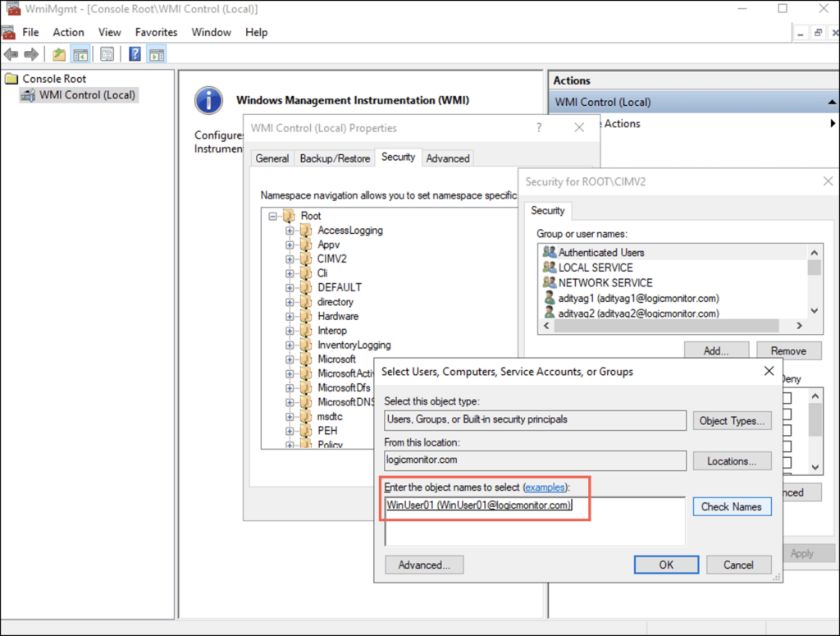
Task: Switch to the Backup/Restore tab
Action: 334,158
